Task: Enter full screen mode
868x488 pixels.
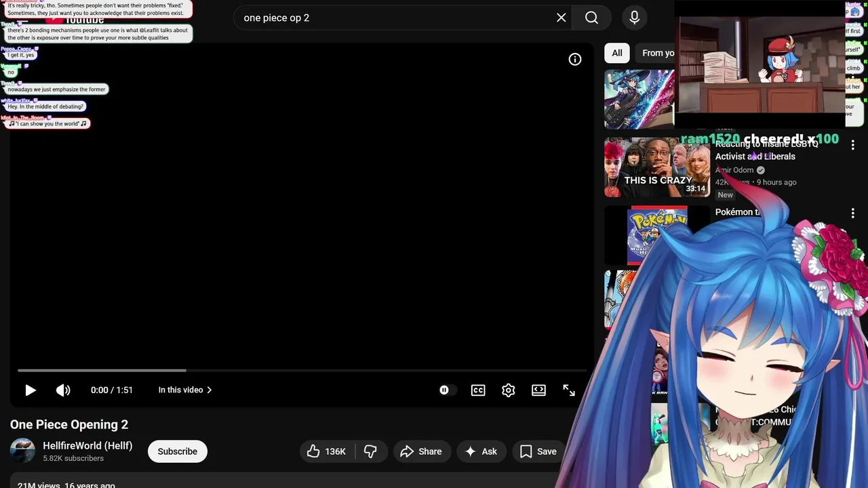Action: (x=569, y=390)
